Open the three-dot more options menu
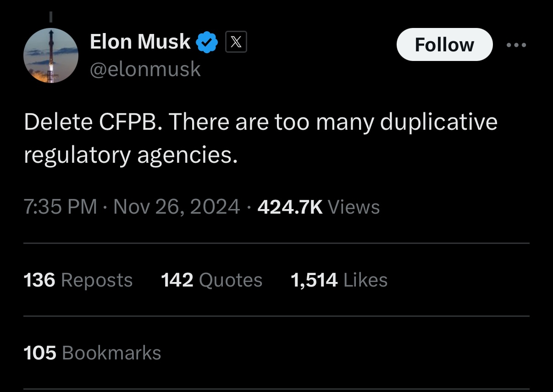The width and height of the screenshot is (553, 392). pyautogui.click(x=517, y=45)
